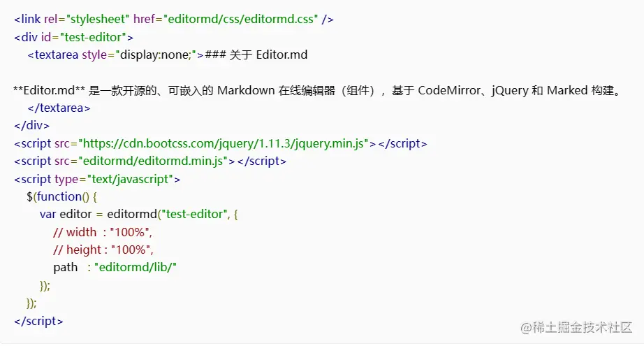
Task: Click the closing "</script>" tag at the bottom
Action: (x=38, y=321)
